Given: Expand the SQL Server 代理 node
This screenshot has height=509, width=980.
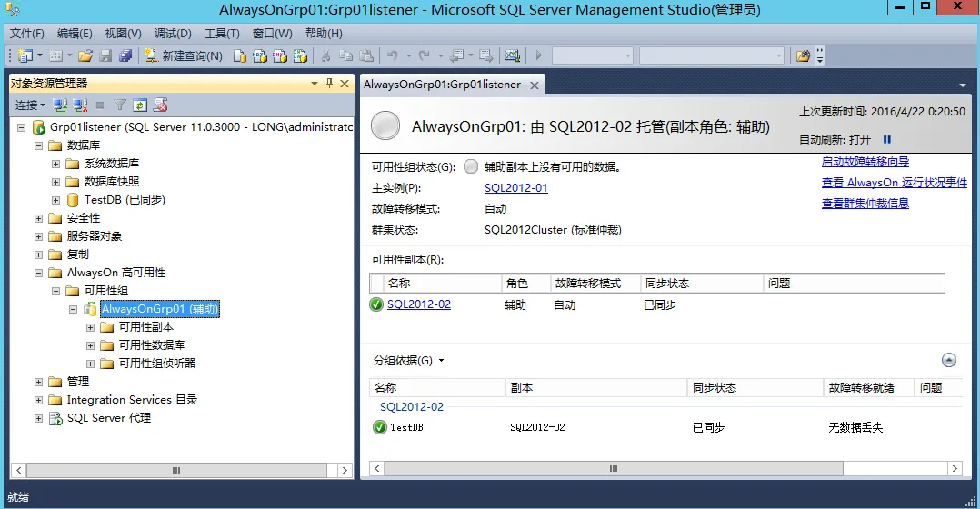Looking at the screenshot, I should pyautogui.click(x=39, y=418).
